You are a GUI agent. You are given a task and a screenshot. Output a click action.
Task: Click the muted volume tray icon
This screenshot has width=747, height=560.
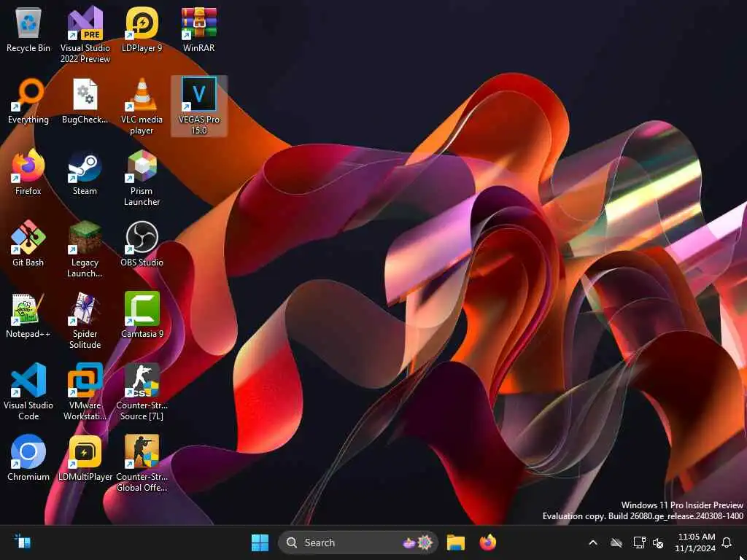(x=658, y=542)
